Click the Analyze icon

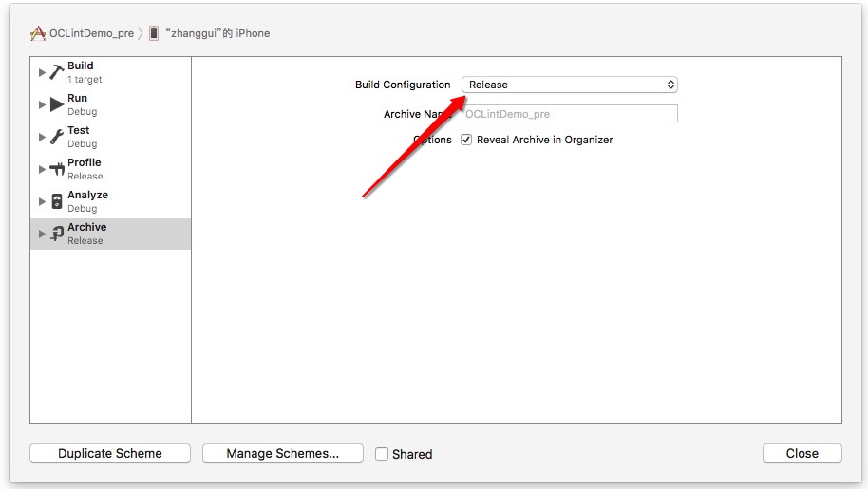pyautogui.click(x=57, y=201)
